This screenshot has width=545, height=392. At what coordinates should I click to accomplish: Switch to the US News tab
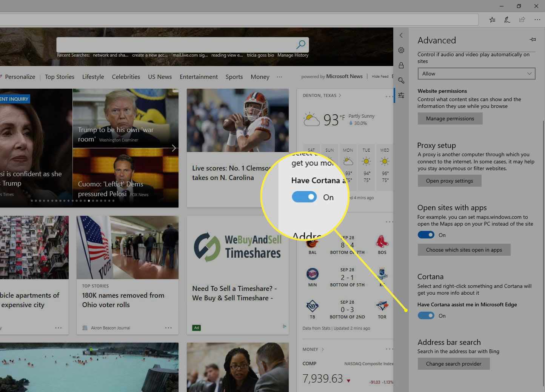(160, 77)
